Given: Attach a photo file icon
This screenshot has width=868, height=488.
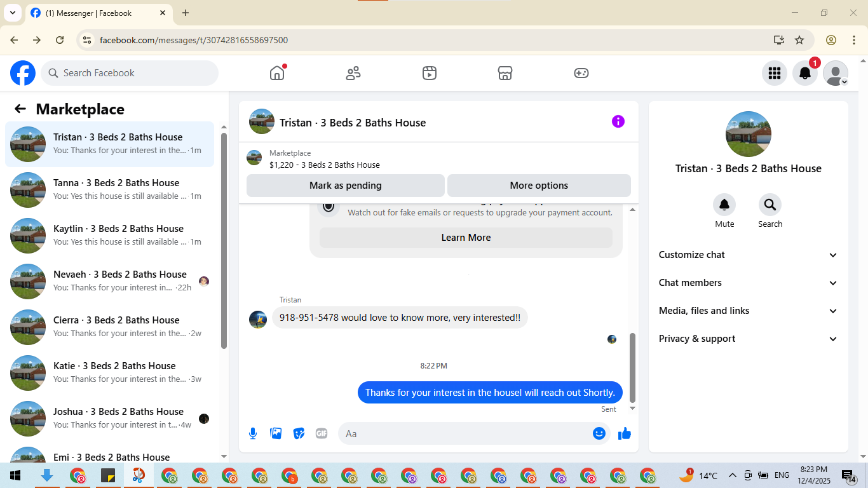Looking at the screenshot, I should point(276,433).
